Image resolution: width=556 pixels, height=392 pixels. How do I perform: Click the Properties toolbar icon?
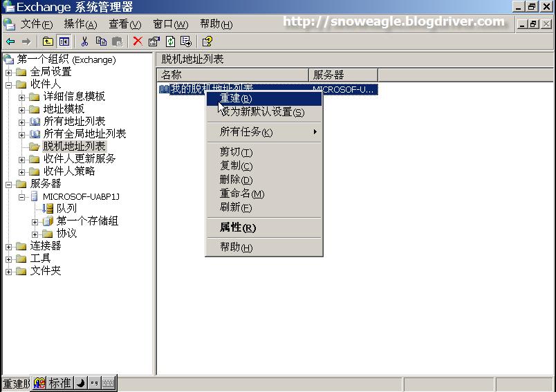click(x=154, y=41)
